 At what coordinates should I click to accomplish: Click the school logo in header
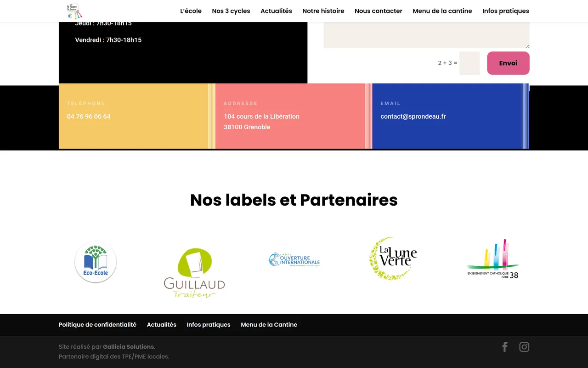click(x=74, y=11)
